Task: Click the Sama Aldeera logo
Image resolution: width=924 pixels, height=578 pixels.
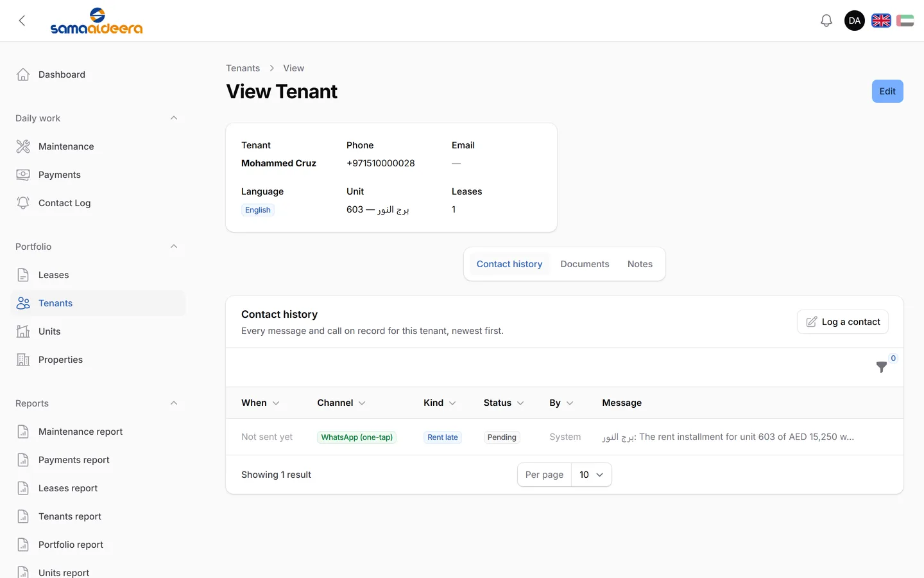Action: (x=96, y=21)
